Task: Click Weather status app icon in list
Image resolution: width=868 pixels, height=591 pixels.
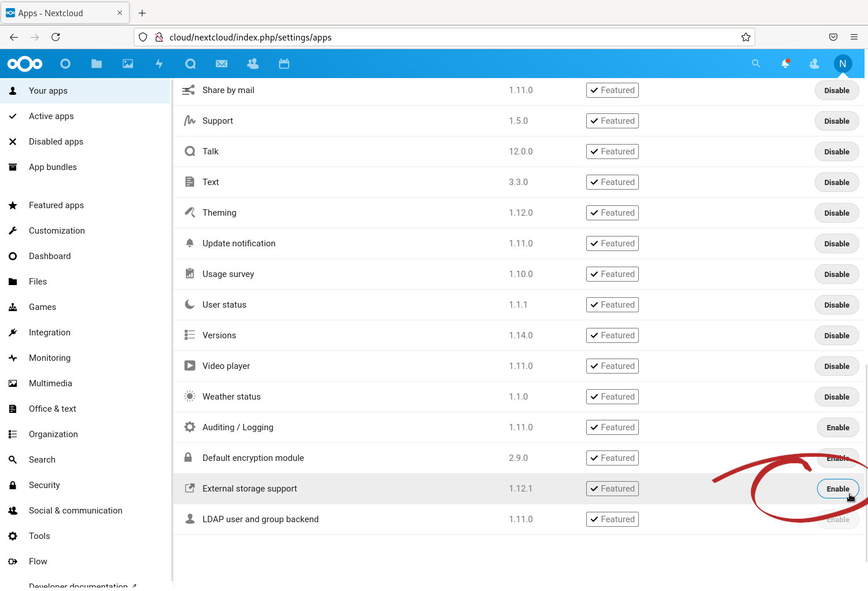Action: point(190,397)
